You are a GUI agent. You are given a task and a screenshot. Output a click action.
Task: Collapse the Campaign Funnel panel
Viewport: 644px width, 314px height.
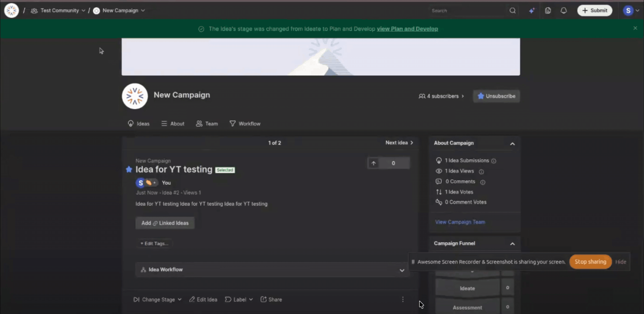(512, 244)
